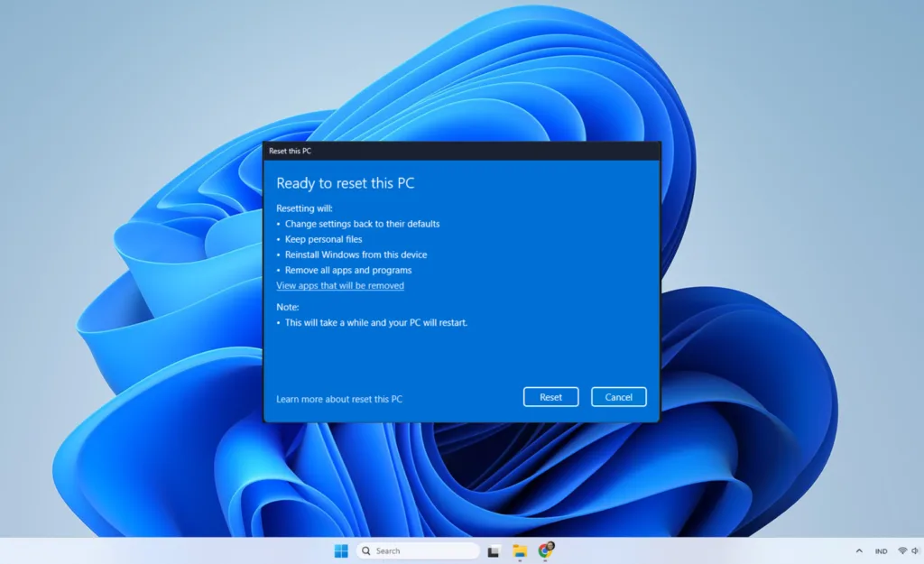The image size is (924, 564).
Task: Open Google Chrome from the taskbar
Action: pos(546,550)
